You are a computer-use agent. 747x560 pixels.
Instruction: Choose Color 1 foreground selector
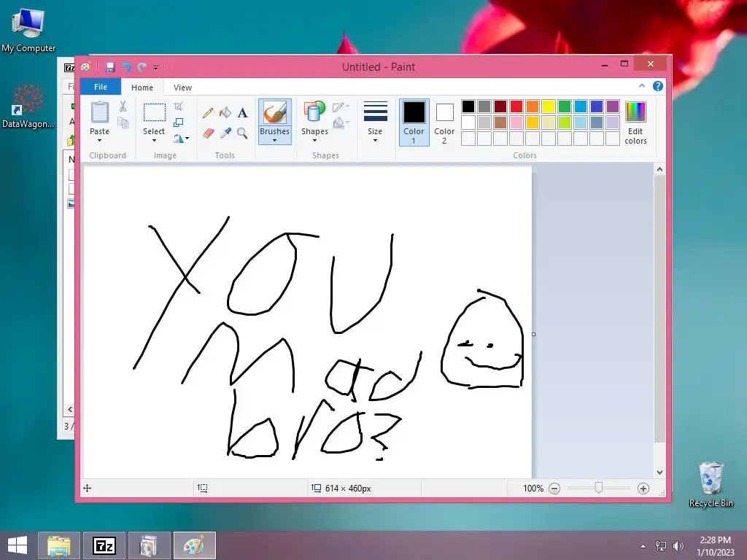(414, 122)
